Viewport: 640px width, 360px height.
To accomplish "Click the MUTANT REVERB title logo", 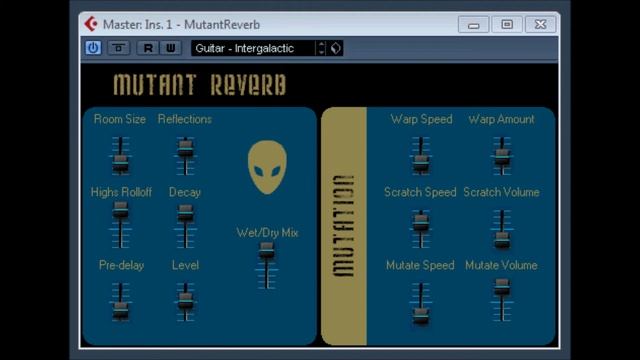I will click(200, 84).
